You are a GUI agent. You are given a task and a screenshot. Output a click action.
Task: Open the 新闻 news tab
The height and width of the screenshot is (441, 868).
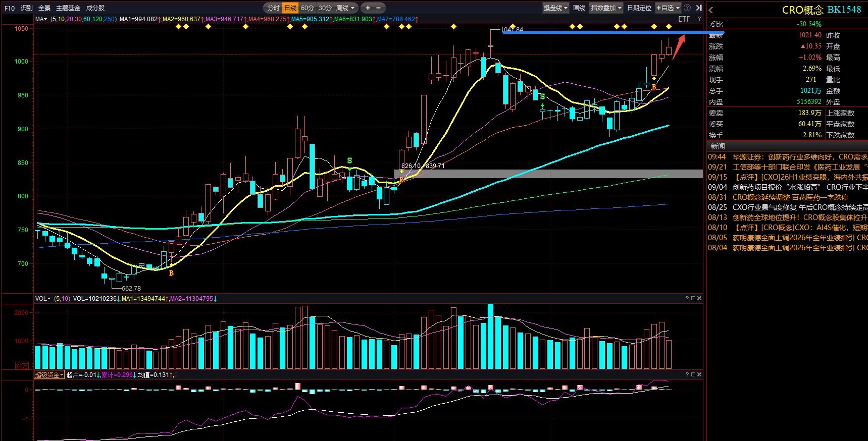click(x=718, y=146)
